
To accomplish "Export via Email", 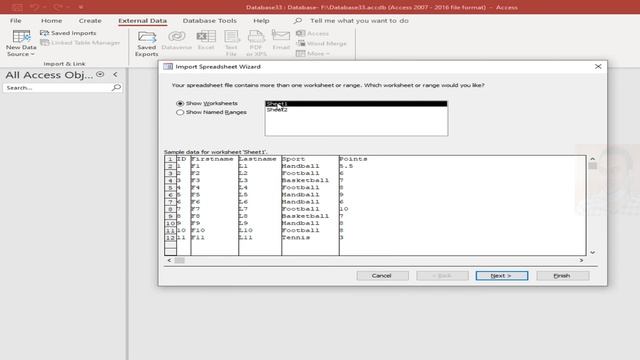I will [x=281, y=40].
